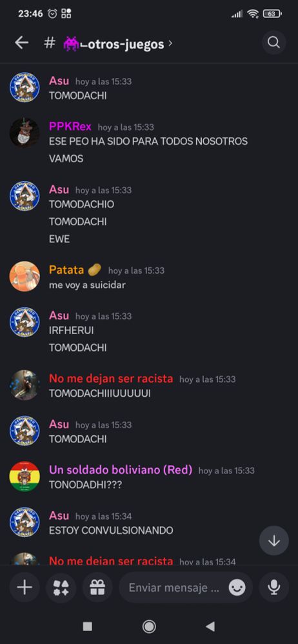Tap the microphone voice message icon
Screen dimensions: 298x644
pos(273,587)
